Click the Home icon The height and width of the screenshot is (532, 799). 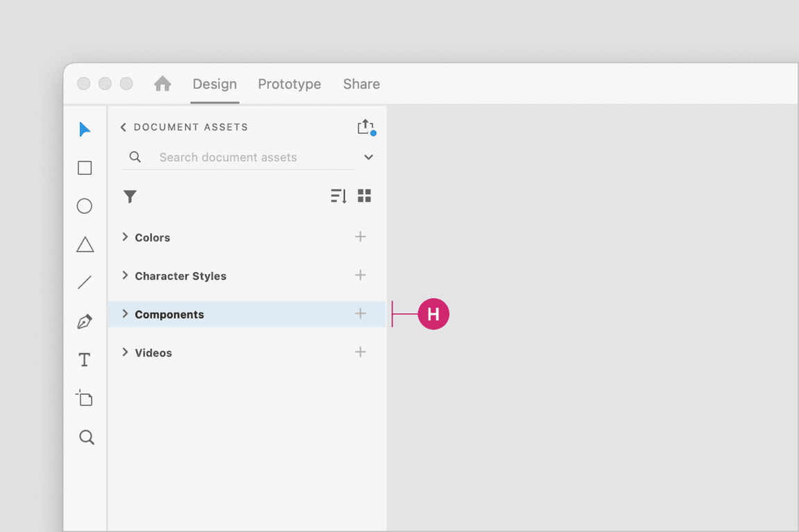(x=162, y=84)
